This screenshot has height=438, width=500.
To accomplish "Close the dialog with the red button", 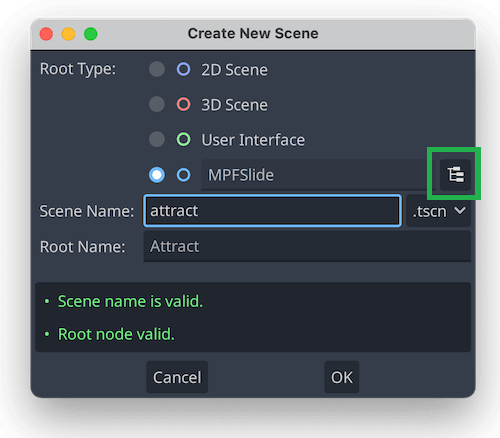I will (x=46, y=34).
